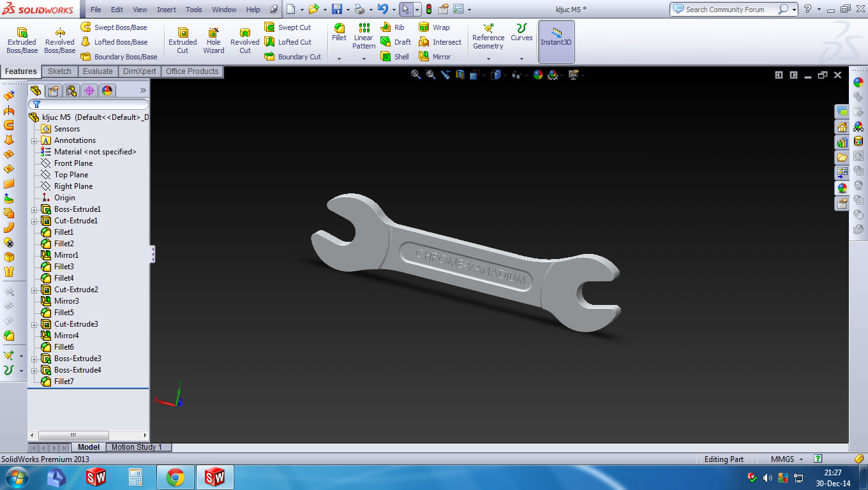Open the ConfigurationManager tab icon
868x490 pixels.
coord(71,91)
